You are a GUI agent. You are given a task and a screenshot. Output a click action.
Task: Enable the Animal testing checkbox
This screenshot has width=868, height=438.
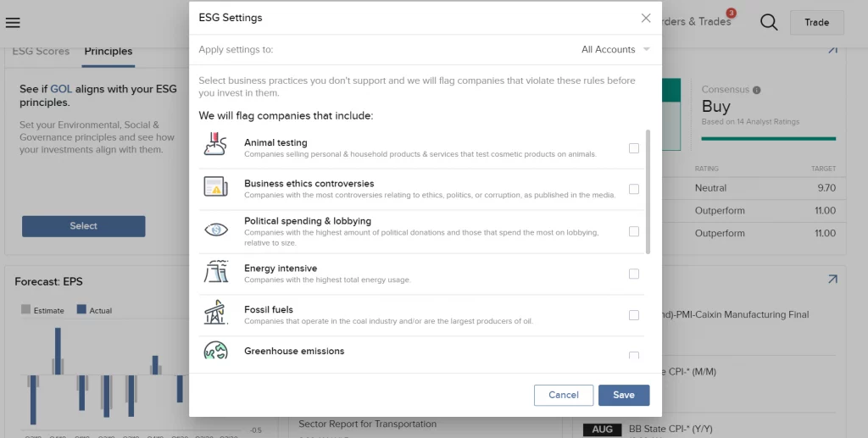[634, 148]
